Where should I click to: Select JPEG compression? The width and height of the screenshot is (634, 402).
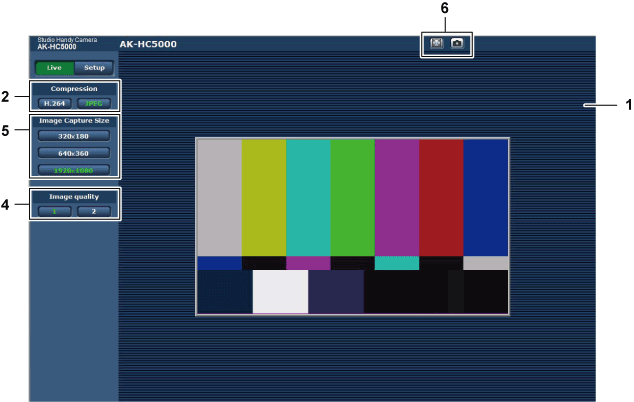click(x=94, y=104)
